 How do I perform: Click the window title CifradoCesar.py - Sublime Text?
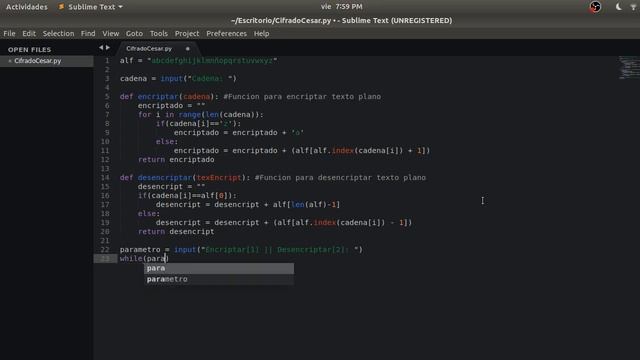click(x=341, y=20)
